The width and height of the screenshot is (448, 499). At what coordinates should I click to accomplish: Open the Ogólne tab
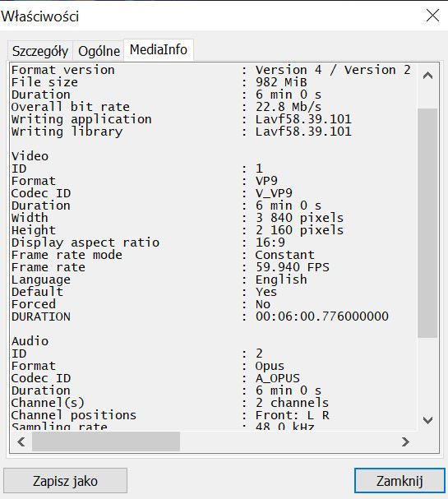[99, 51]
